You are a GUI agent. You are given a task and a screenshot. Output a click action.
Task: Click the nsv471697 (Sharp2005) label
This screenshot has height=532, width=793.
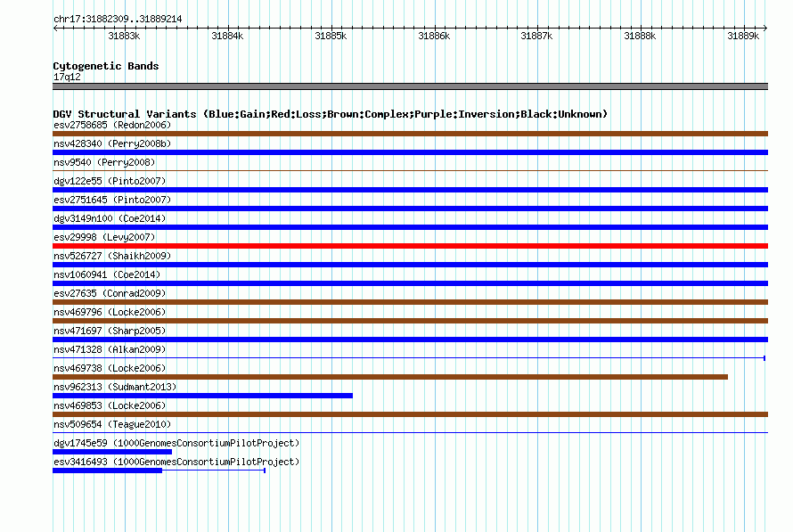click(110, 331)
